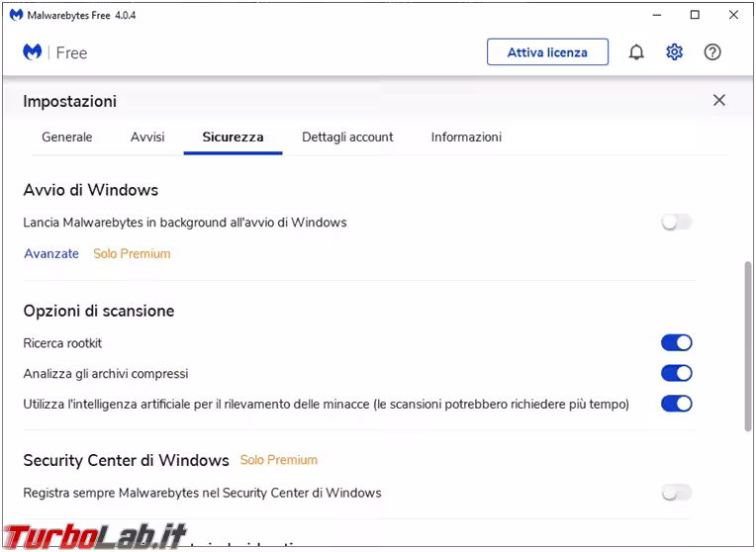Select the Dettagli account tab

click(x=347, y=138)
